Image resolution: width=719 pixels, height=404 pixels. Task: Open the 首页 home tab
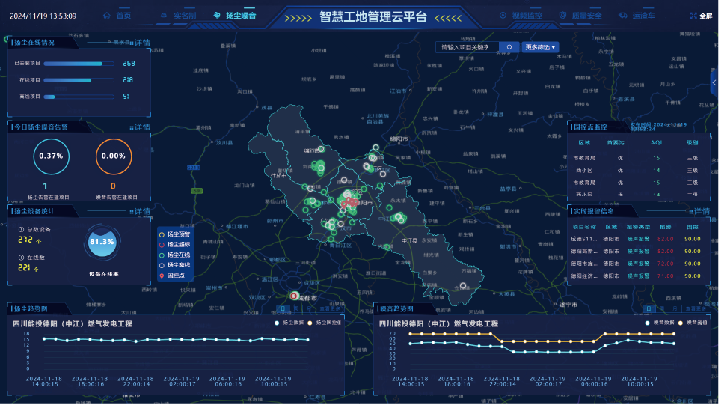[117, 17]
